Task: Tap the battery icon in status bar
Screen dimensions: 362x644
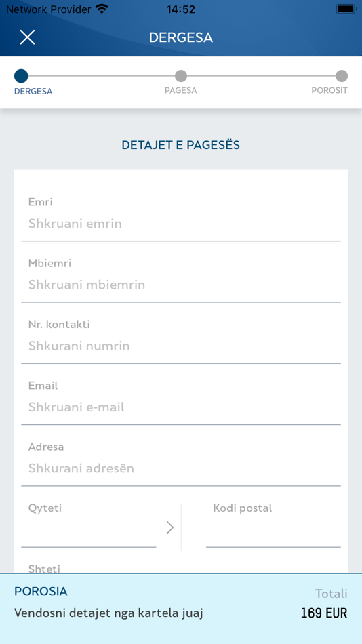Action: click(x=346, y=9)
